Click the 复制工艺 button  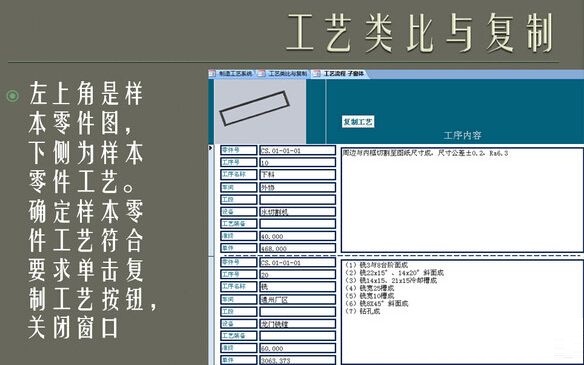(358, 122)
